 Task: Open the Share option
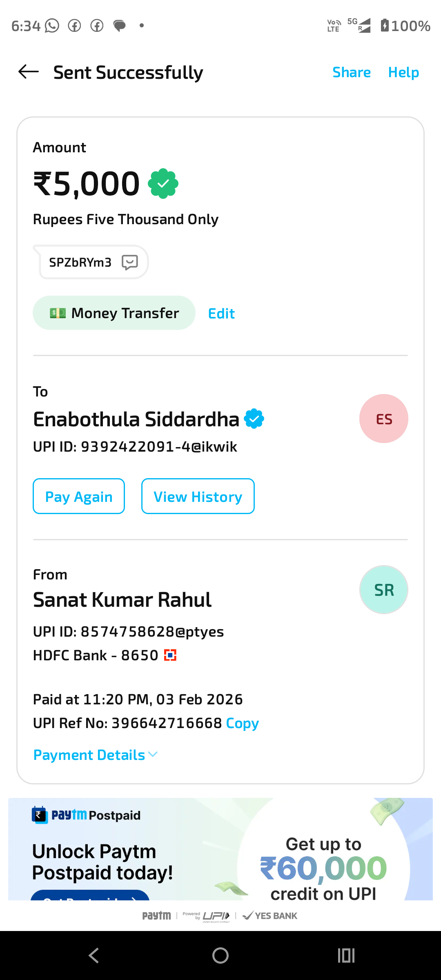pos(352,72)
